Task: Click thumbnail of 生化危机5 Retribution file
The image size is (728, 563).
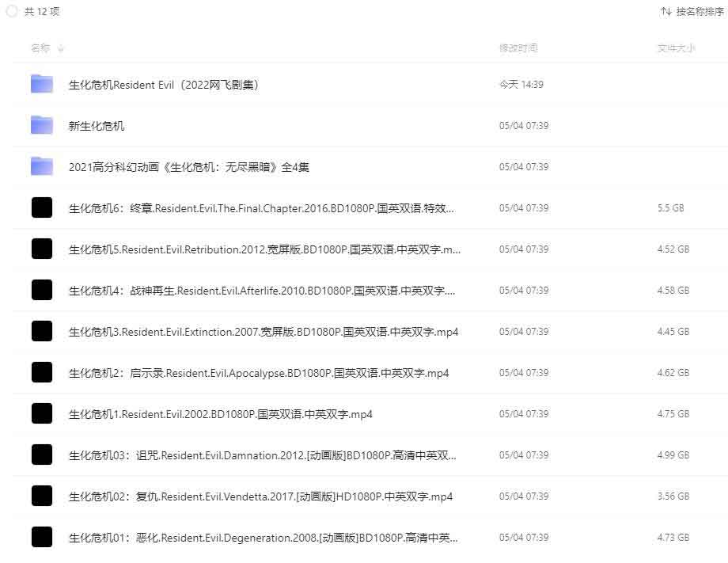Action: coord(42,249)
